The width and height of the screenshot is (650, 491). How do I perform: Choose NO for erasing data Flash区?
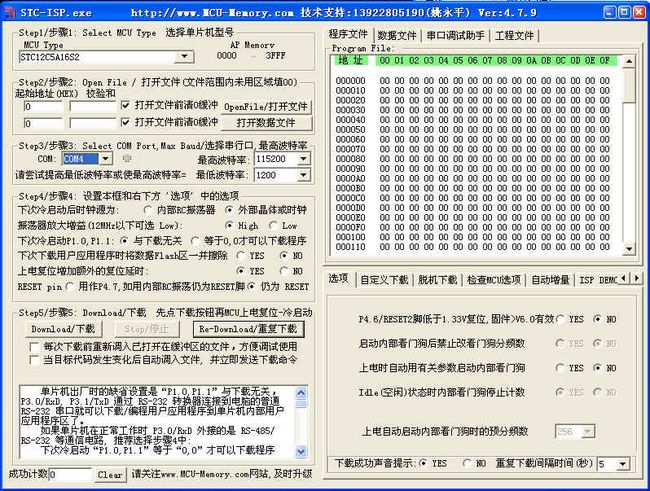pyautogui.click(x=284, y=255)
